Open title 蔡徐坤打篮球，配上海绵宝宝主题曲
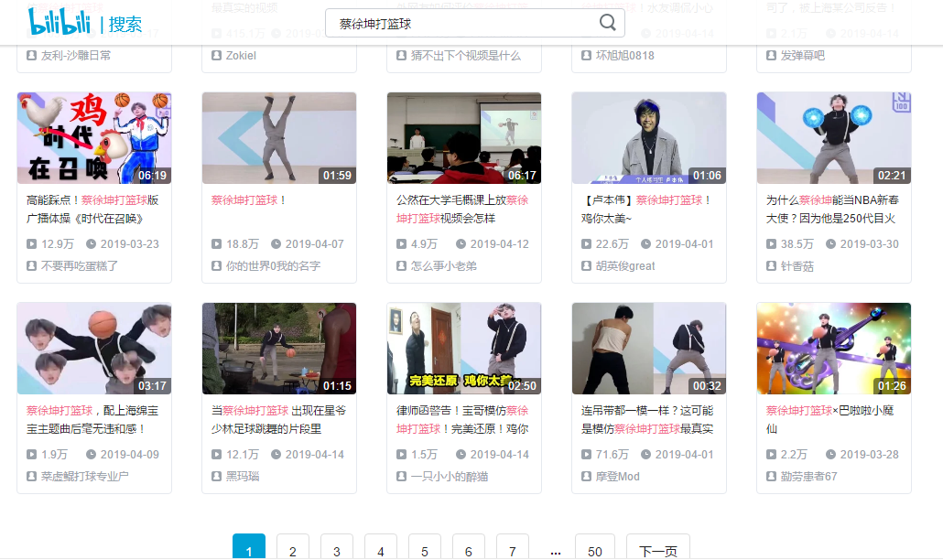Viewport: 943px width, 560px height. 92,419
